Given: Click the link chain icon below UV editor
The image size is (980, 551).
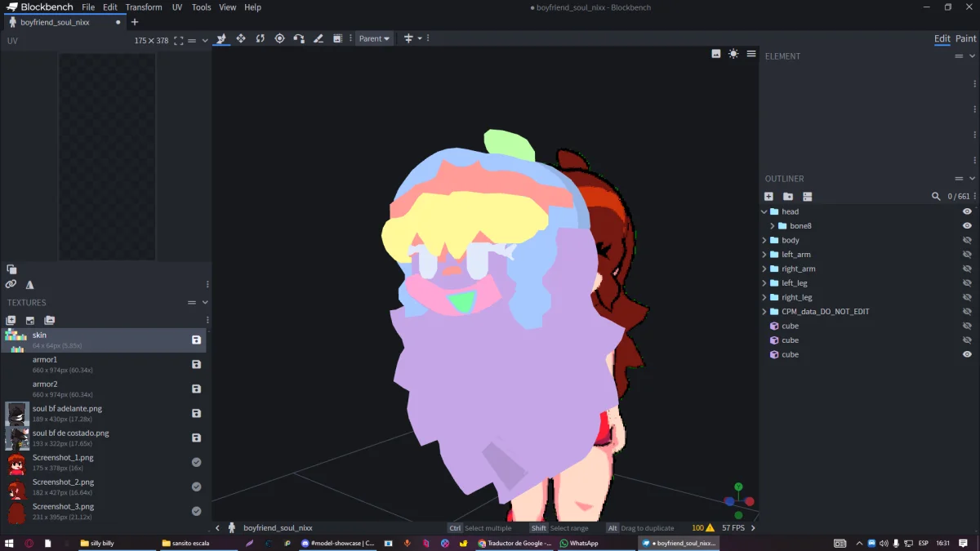Looking at the screenshot, I should (x=11, y=285).
